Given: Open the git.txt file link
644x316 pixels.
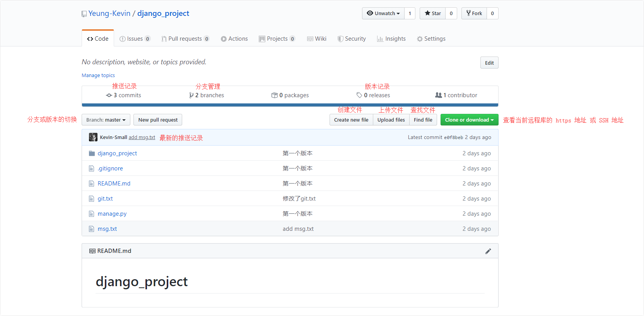Looking at the screenshot, I should point(105,199).
